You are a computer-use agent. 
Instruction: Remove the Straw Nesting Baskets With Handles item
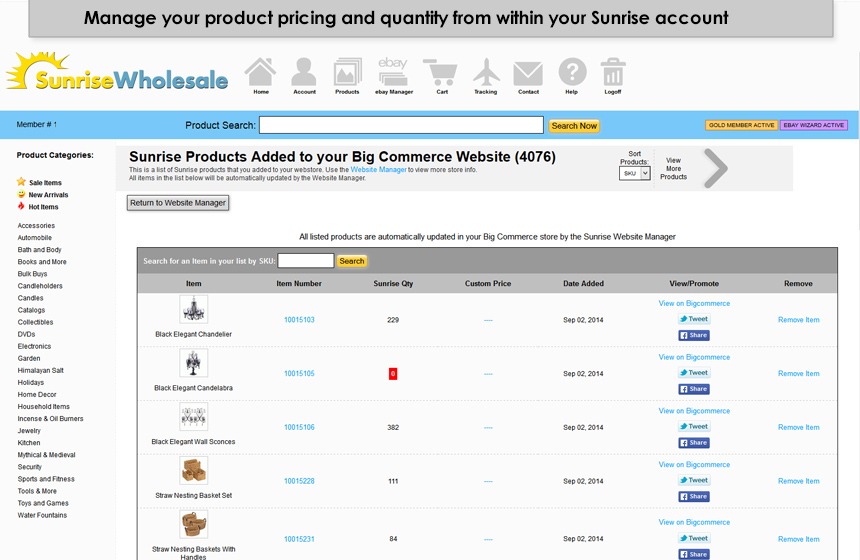coord(799,539)
